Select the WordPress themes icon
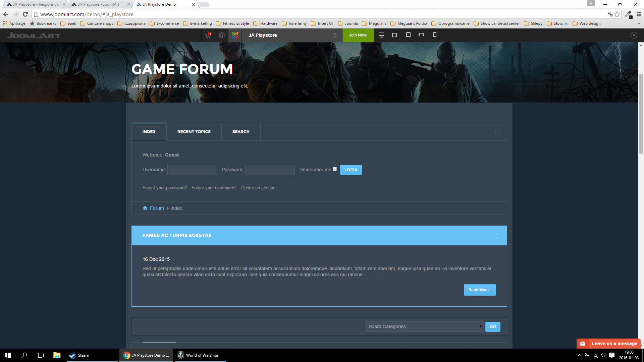The width and height of the screenshot is (644, 362). 208,35
